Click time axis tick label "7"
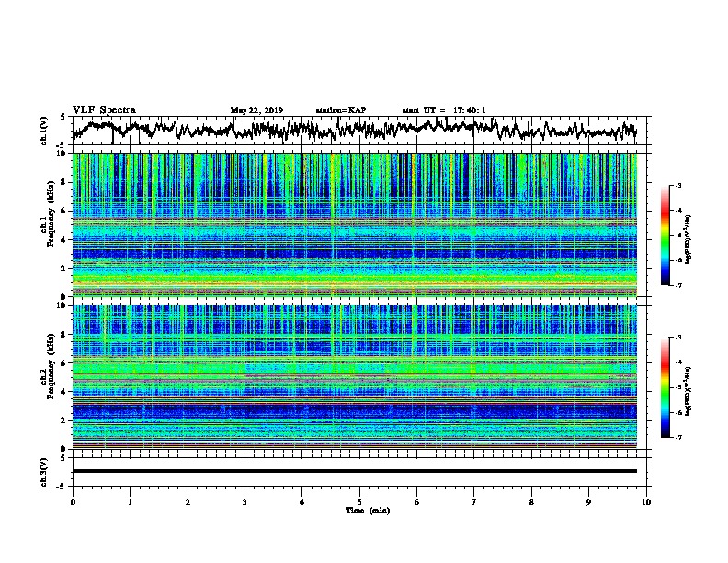Viewport: 728px width, 563px height. [x=474, y=502]
